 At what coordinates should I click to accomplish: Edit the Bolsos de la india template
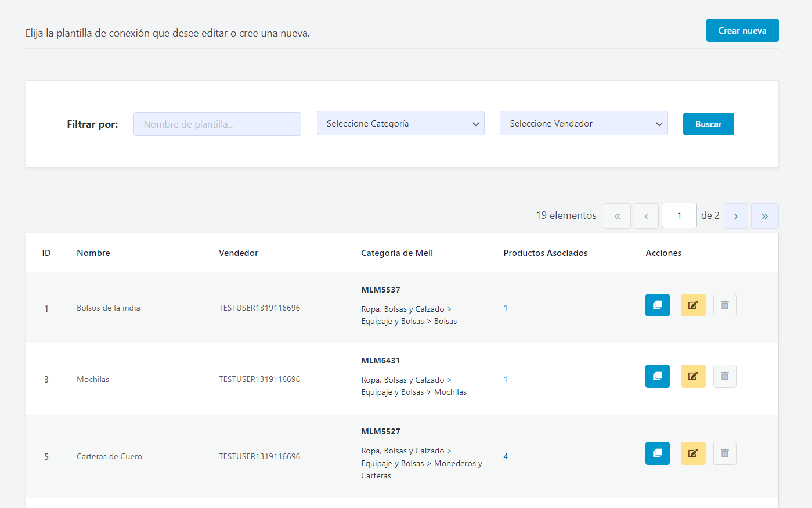tap(692, 305)
